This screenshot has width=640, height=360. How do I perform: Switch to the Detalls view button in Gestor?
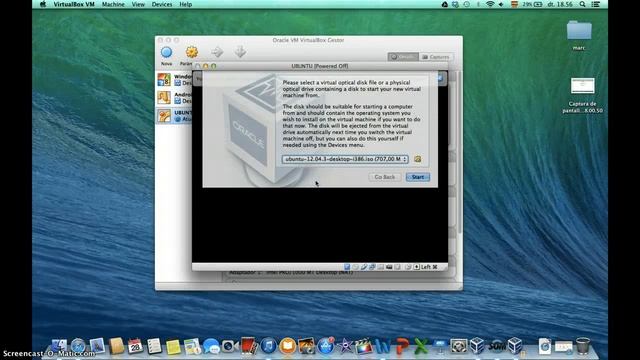[403, 57]
